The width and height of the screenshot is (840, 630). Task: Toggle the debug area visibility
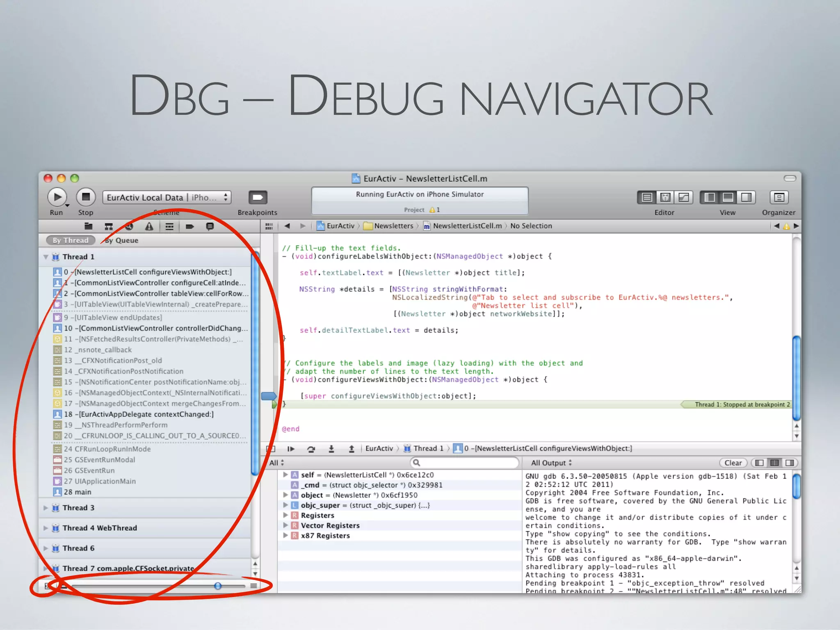[x=728, y=198]
